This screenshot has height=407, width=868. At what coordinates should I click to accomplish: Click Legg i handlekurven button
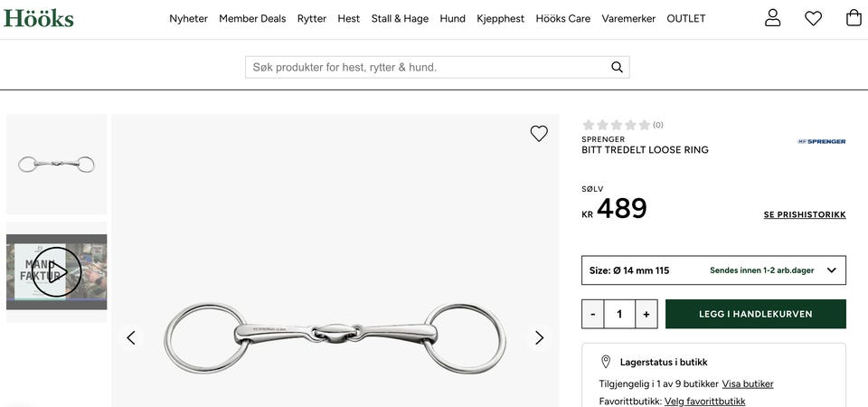click(755, 314)
